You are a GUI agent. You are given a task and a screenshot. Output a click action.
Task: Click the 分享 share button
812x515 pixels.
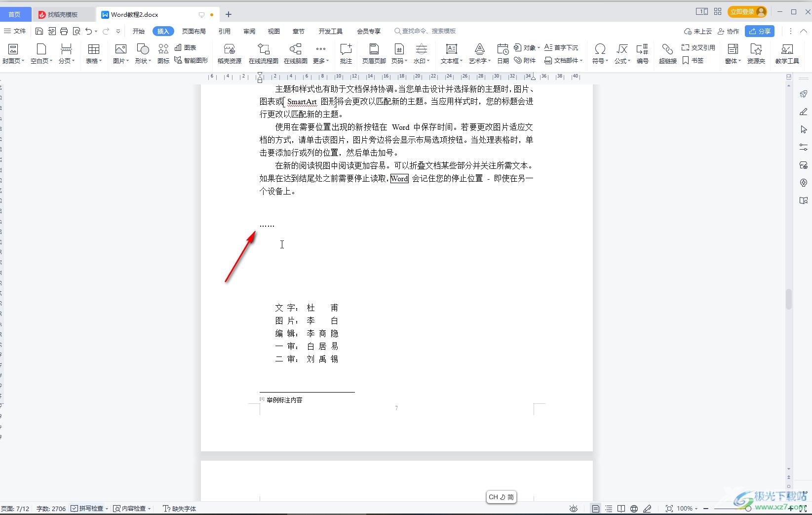760,31
